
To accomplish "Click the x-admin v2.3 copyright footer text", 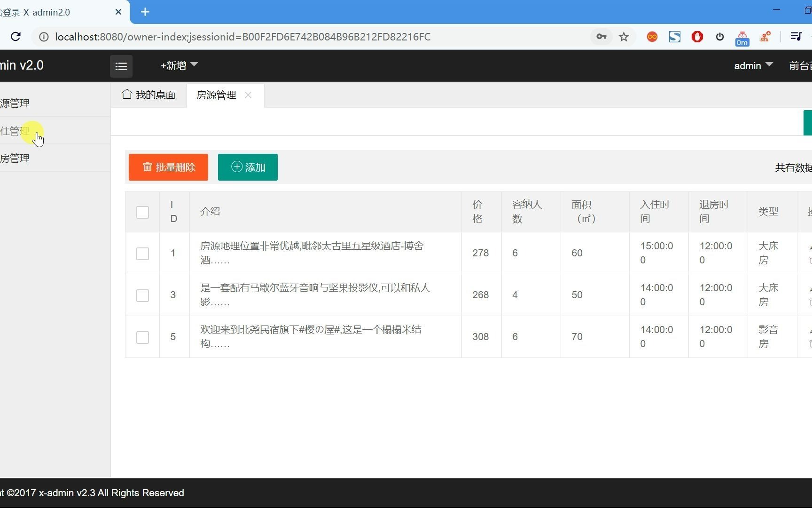I will [x=92, y=493].
